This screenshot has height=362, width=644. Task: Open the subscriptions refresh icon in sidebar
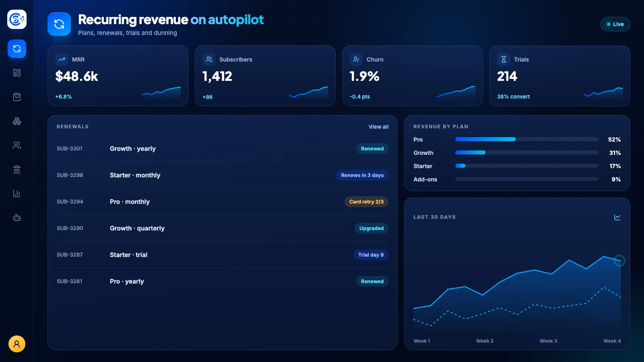(x=17, y=49)
